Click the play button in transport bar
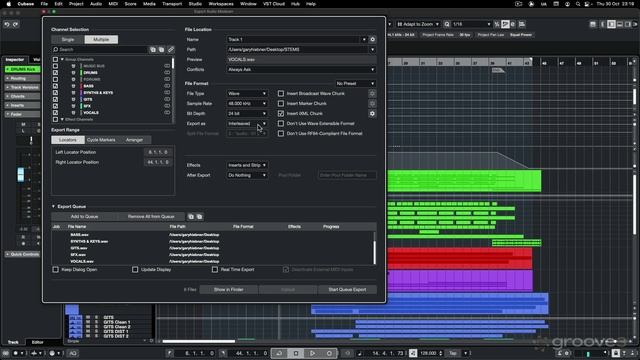 (312, 353)
